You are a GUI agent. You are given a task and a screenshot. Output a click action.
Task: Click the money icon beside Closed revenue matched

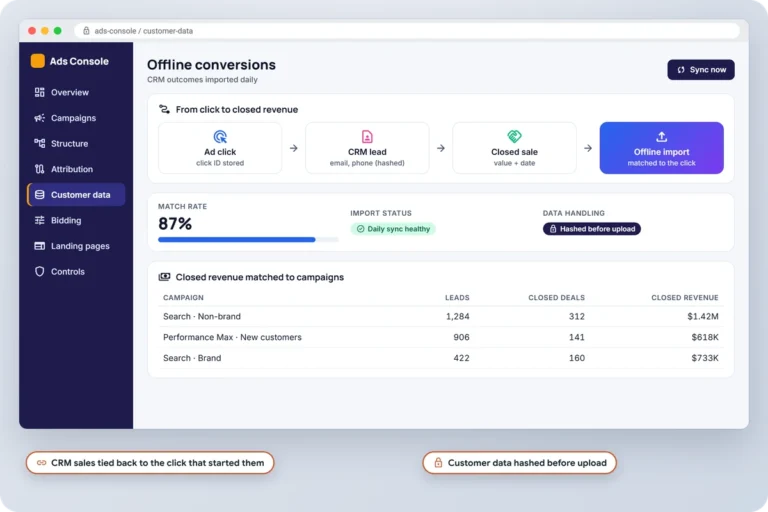coord(164,277)
